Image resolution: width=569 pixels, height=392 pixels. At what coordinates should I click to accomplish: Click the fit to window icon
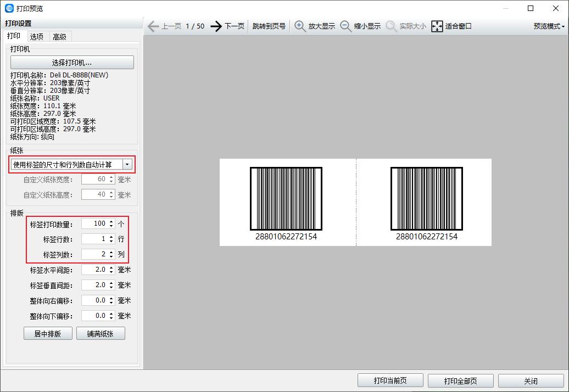(x=437, y=26)
